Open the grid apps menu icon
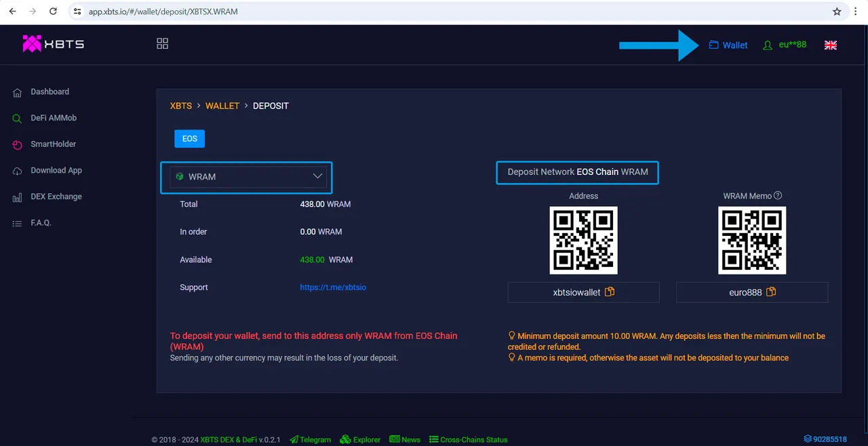868x446 pixels. (163, 43)
